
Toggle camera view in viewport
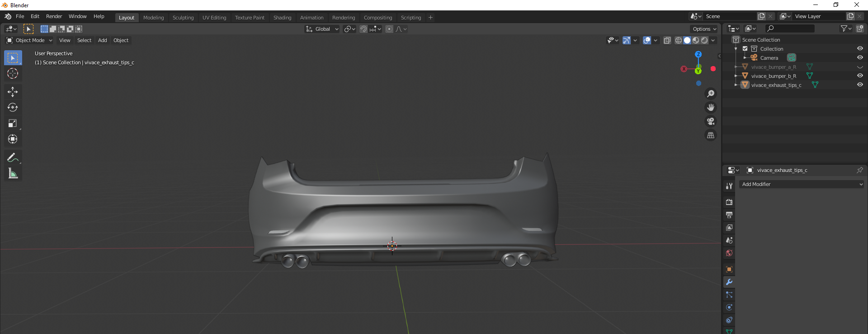click(711, 121)
